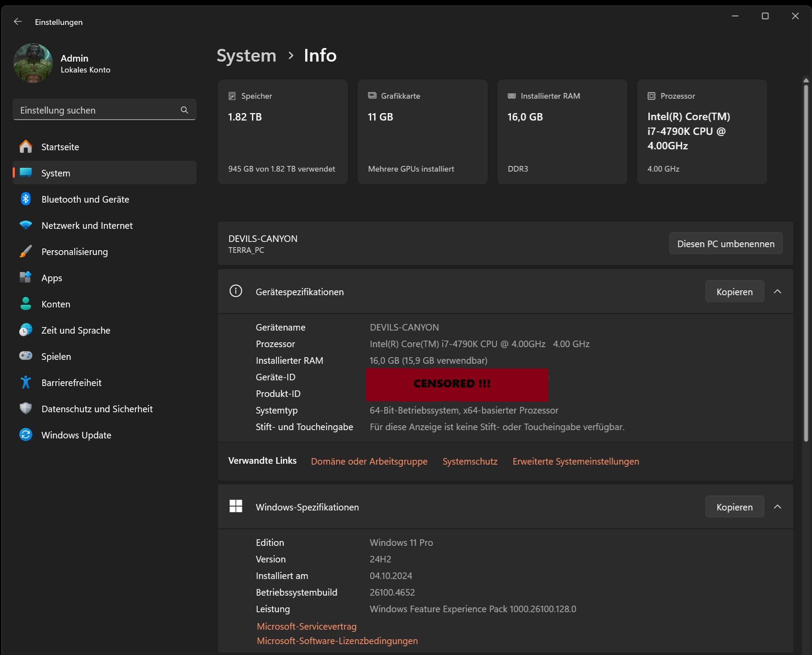Click the Gerätespezifikationen info icon
The width and height of the screenshot is (812, 655).
[x=236, y=291]
